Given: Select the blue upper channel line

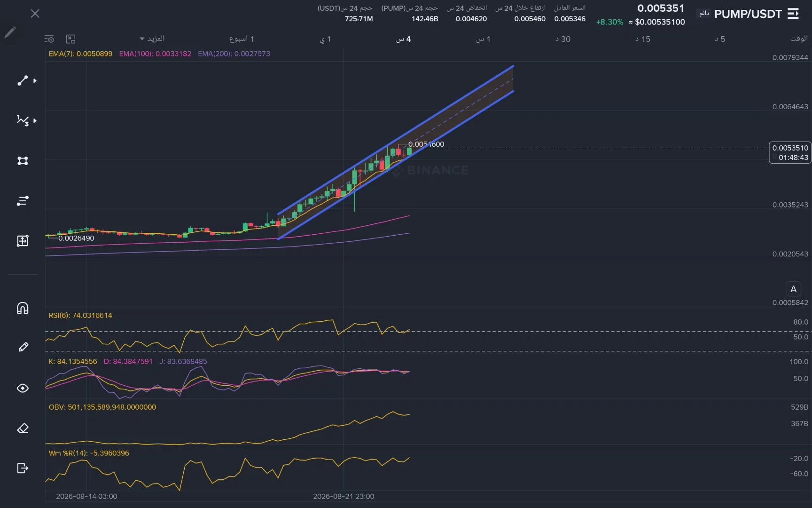Looking at the screenshot, I should (x=396, y=140).
